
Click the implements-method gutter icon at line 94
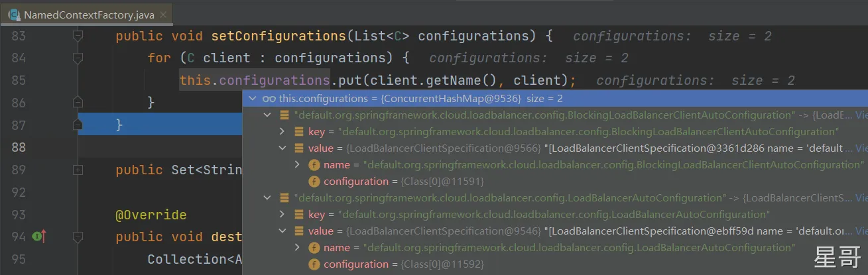point(39,237)
